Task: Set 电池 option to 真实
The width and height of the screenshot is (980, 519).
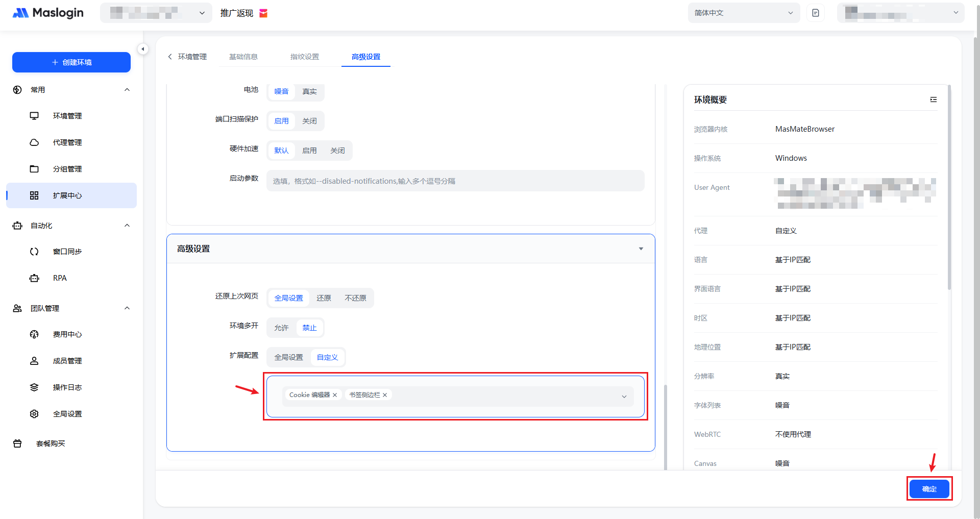Action: coord(309,91)
